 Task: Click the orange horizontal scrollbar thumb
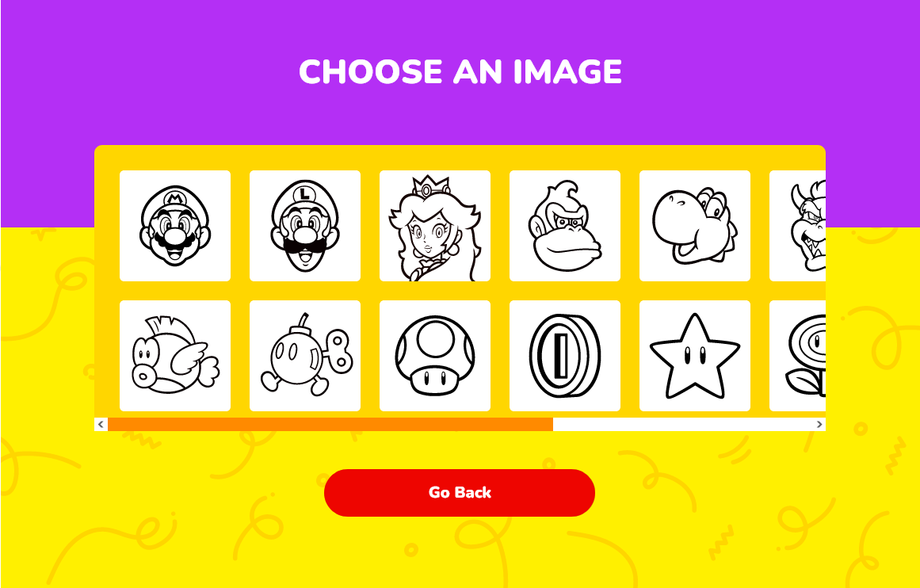tap(330, 424)
